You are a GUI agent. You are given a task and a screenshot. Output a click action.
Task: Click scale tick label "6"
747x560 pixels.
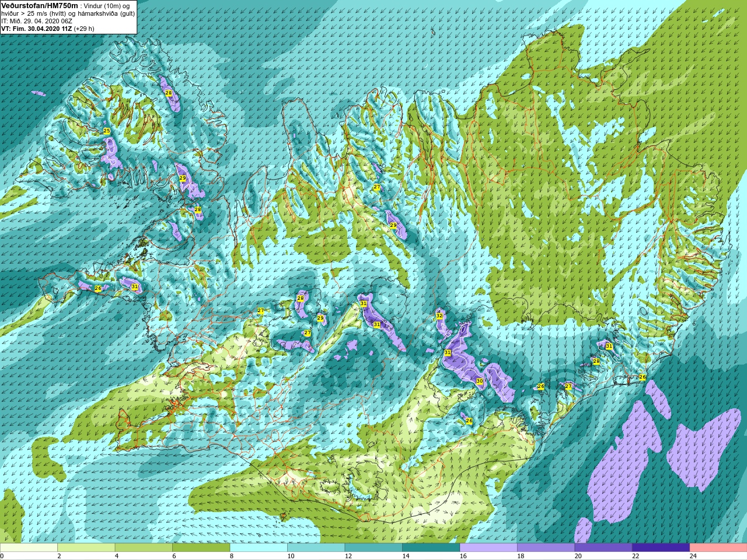[174, 556]
